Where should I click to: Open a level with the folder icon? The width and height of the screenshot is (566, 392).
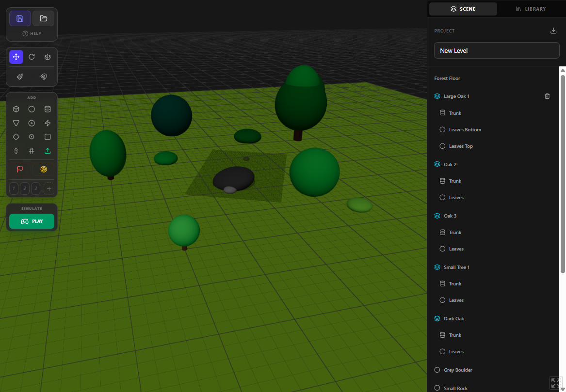44,18
